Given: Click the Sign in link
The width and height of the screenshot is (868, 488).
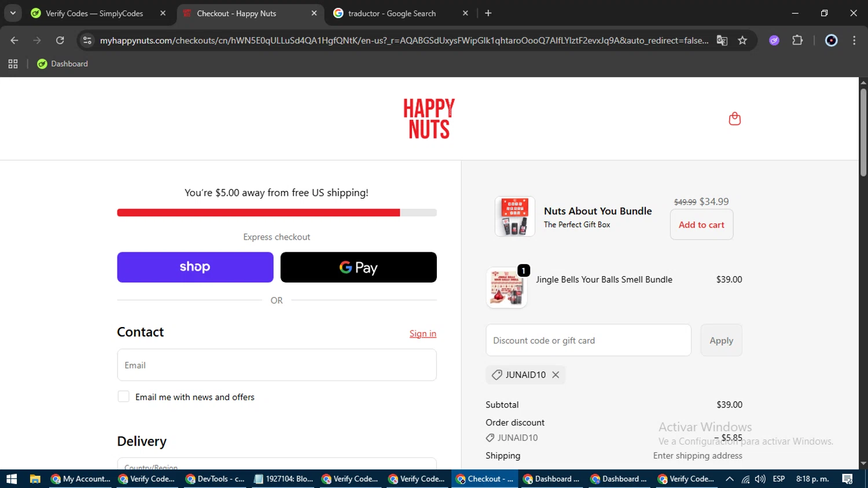Looking at the screenshot, I should pos(423,333).
